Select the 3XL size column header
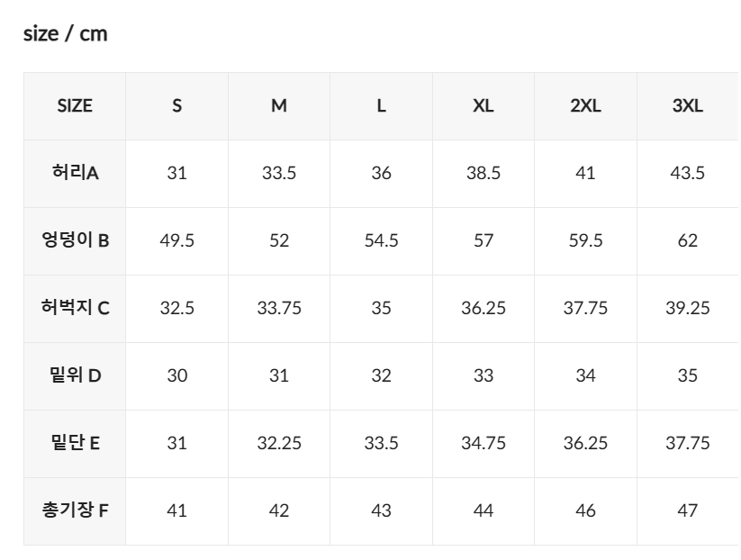Viewport: 741px width, 560px height. pyautogui.click(x=687, y=106)
